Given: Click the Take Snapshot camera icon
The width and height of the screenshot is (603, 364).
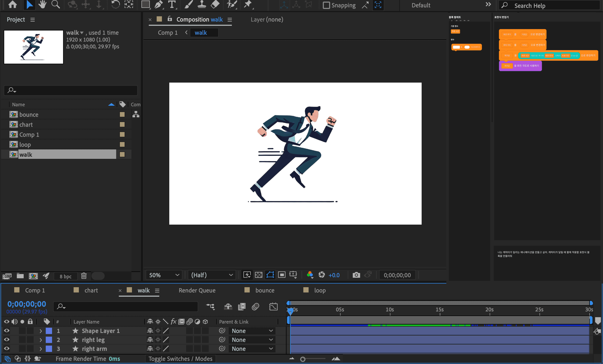Looking at the screenshot, I should [x=356, y=275].
